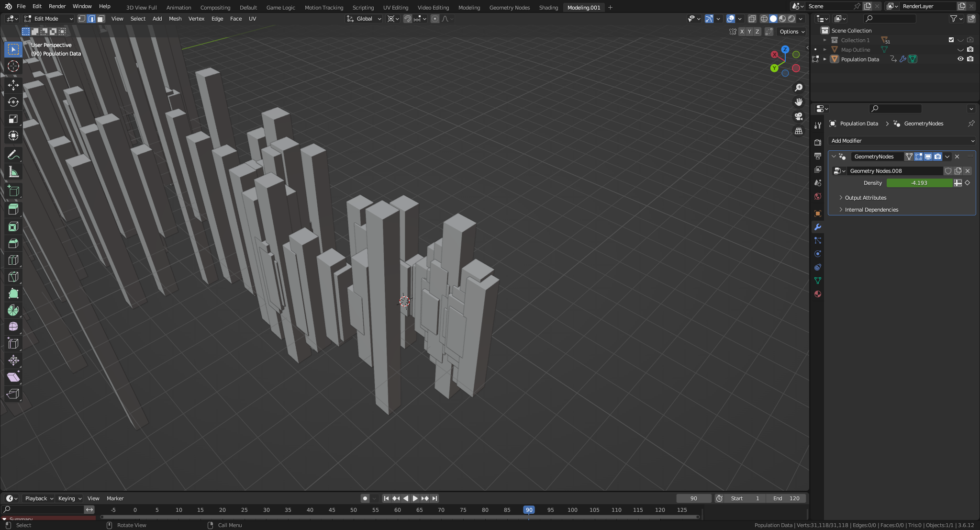Select the Loop Cut tool
This screenshot has width=980, height=530.
coord(13,260)
